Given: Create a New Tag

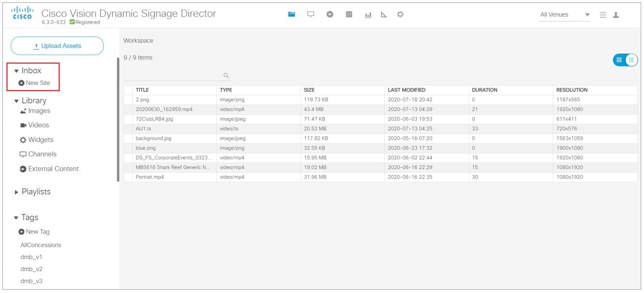Looking at the screenshot, I should click(x=34, y=232).
